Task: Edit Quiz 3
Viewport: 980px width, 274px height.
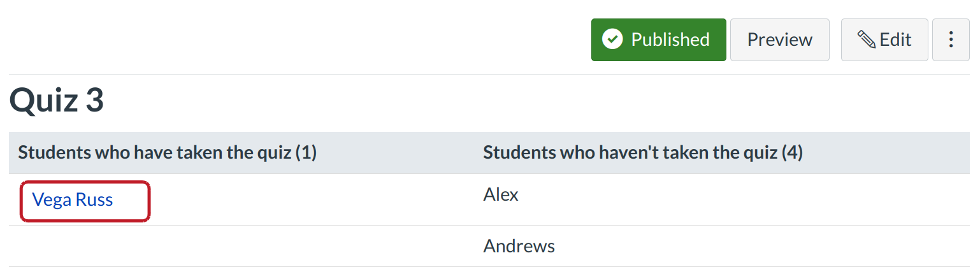Action: (884, 40)
